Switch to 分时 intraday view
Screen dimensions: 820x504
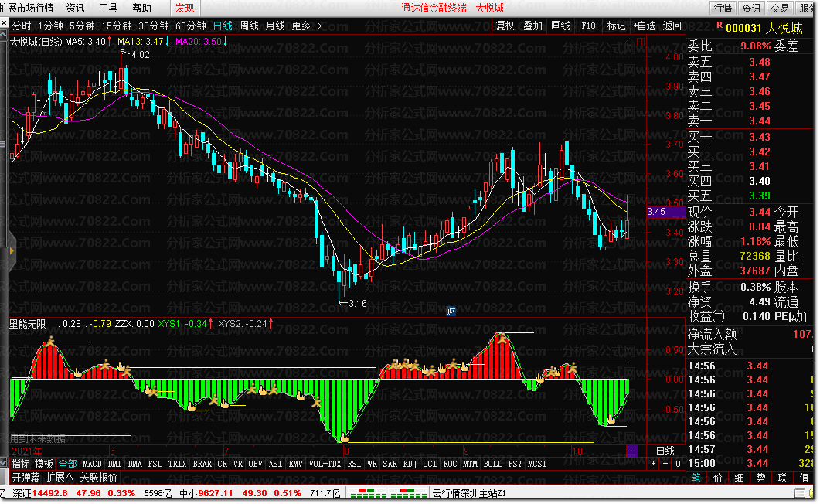[22, 26]
